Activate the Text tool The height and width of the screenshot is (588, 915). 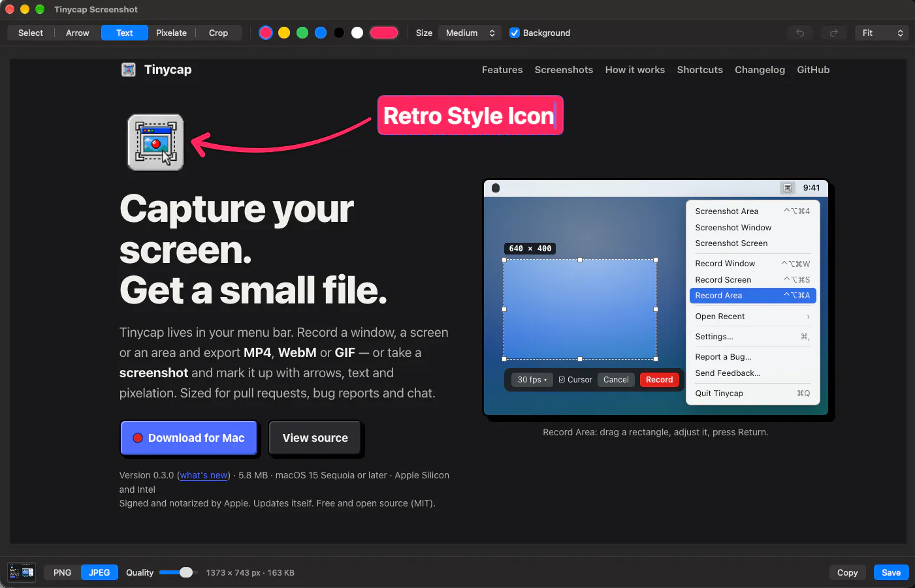(124, 33)
